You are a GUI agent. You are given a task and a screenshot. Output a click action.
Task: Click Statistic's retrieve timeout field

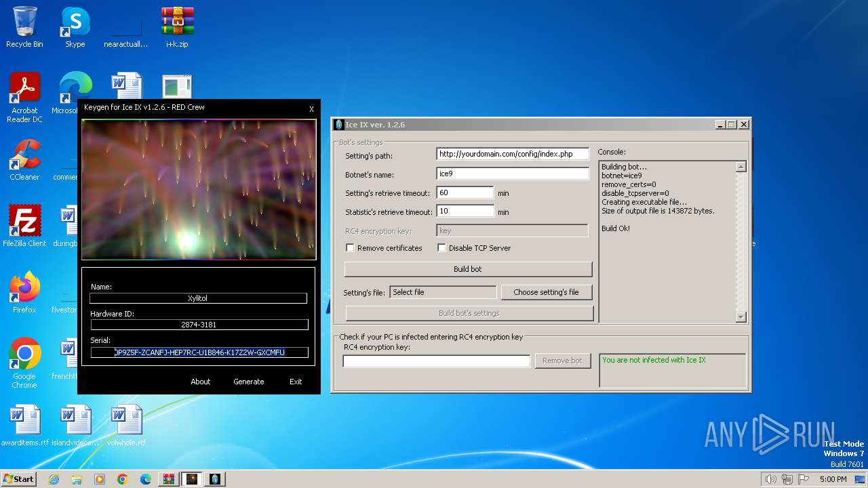pos(465,211)
